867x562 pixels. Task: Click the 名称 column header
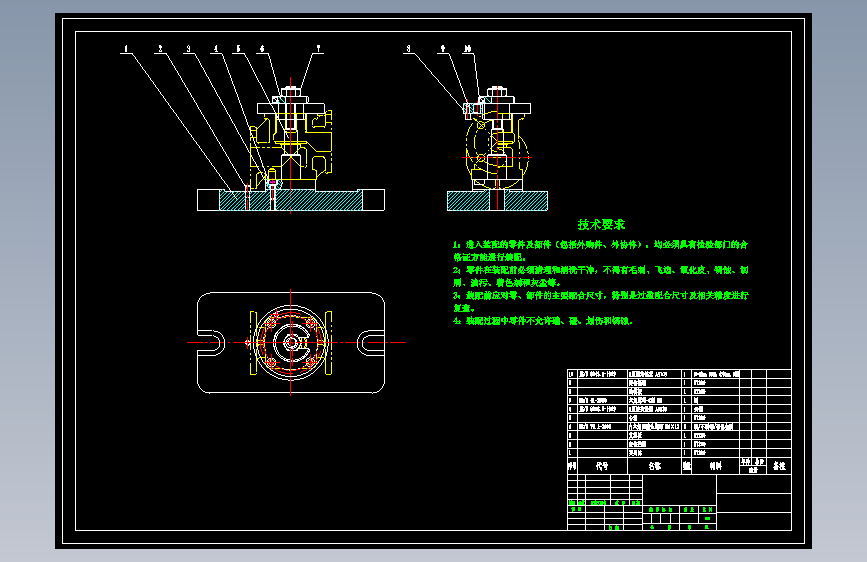[655, 466]
